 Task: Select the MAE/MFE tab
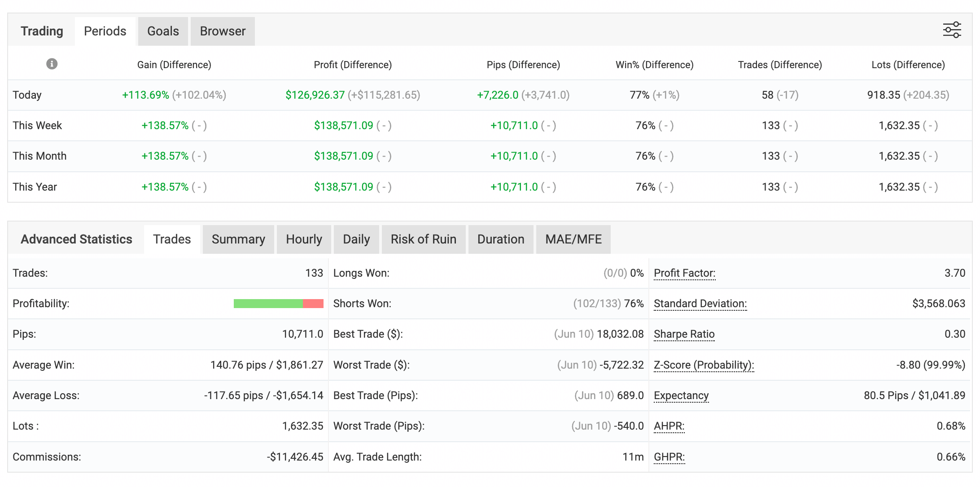coord(573,239)
